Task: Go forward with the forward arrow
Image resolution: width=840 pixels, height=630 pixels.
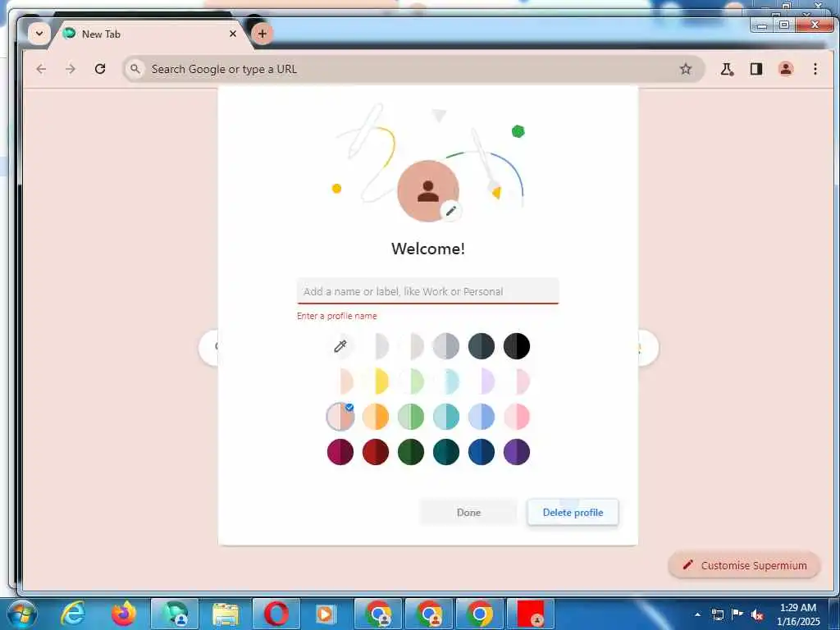Action: point(71,69)
